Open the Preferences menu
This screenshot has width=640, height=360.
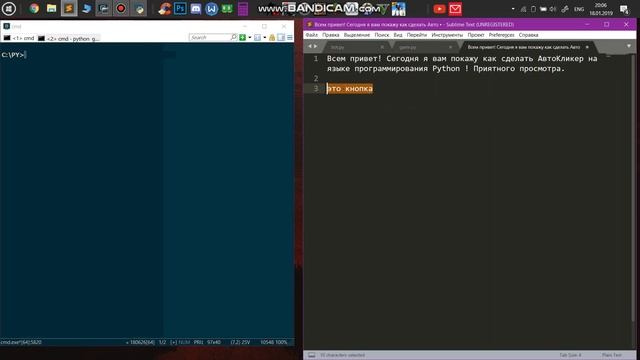[502, 35]
